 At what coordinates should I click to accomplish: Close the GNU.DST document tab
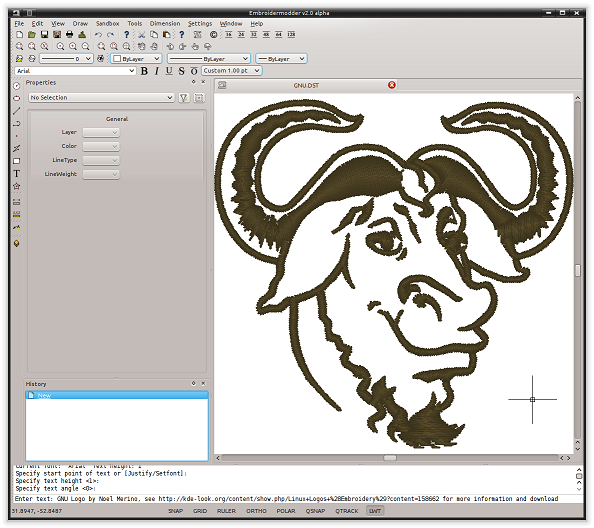coord(392,85)
